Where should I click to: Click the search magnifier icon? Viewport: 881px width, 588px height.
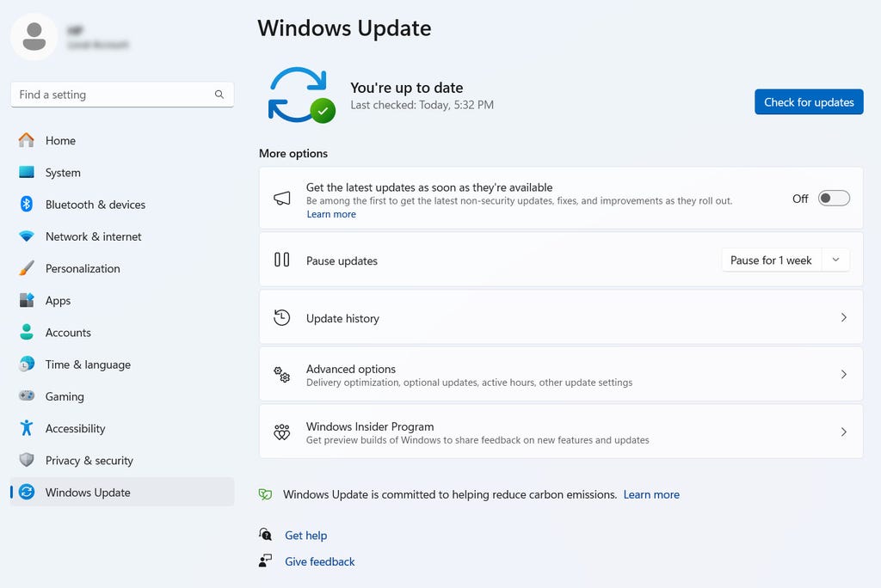point(219,95)
